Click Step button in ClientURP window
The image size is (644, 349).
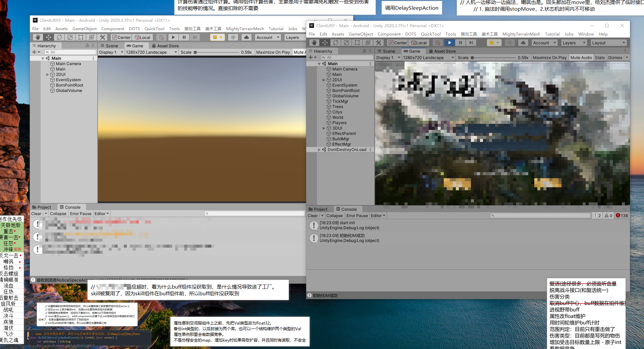[471, 43]
